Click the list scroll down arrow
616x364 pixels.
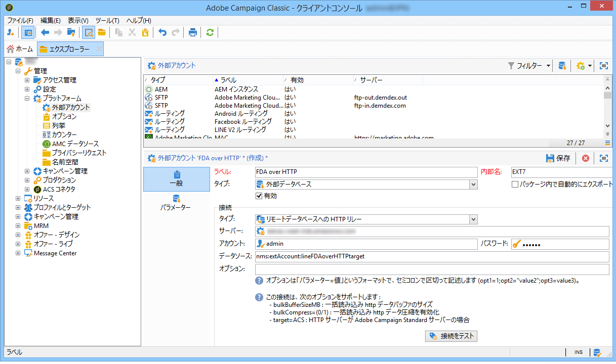[x=607, y=126]
